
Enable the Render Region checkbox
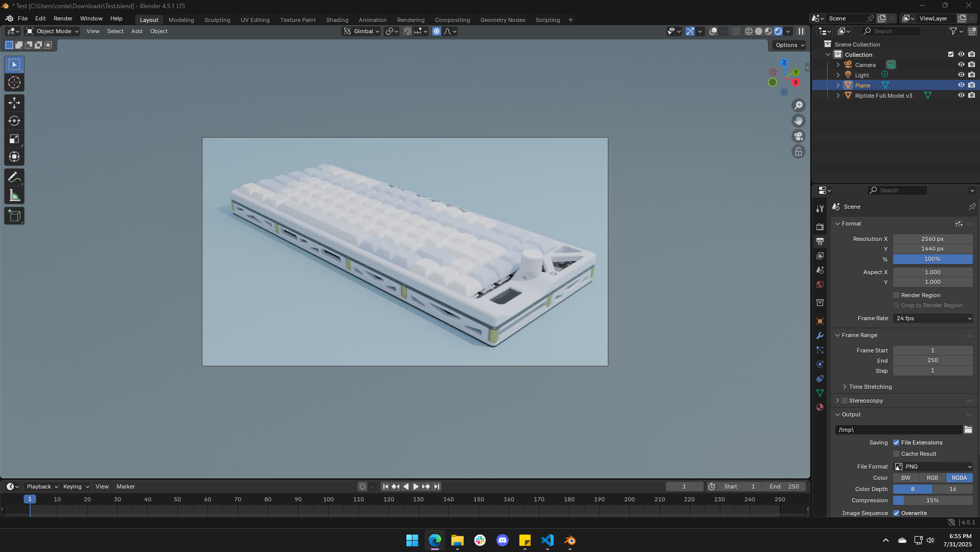(896, 295)
